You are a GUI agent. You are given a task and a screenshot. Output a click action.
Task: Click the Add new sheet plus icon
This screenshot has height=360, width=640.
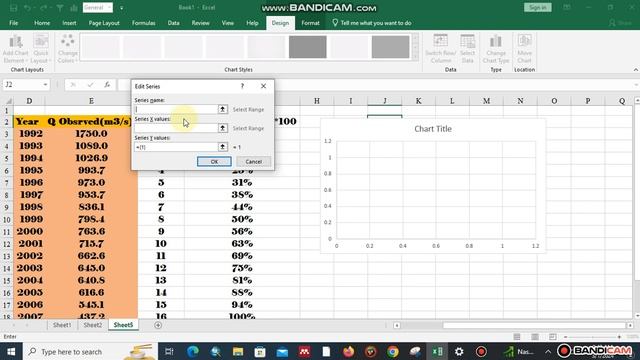click(158, 325)
